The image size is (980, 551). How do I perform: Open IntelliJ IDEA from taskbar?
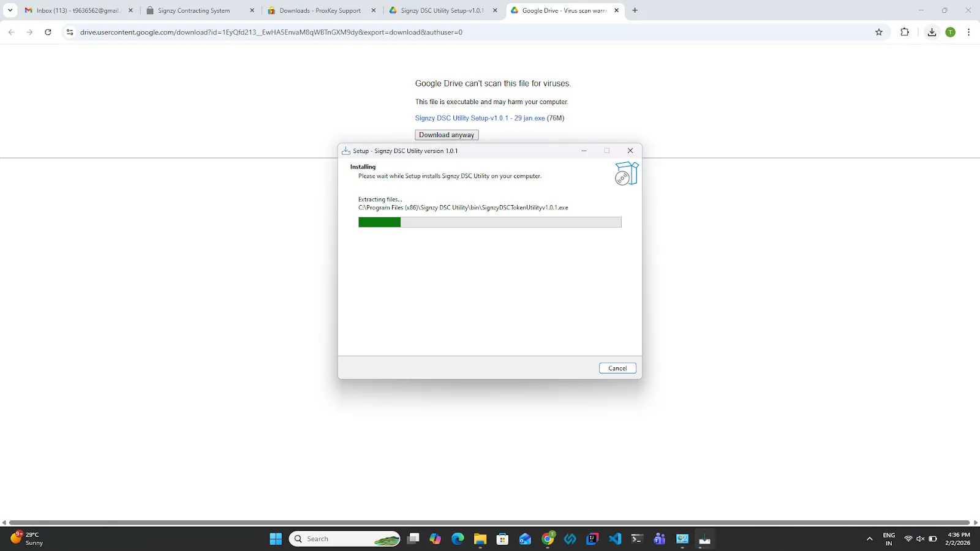(x=592, y=539)
